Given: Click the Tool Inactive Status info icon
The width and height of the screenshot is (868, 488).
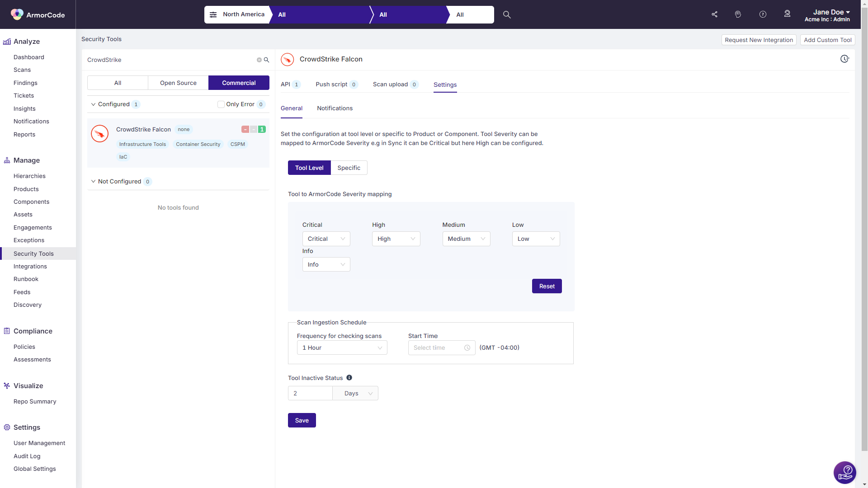Looking at the screenshot, I should [349, 378].
